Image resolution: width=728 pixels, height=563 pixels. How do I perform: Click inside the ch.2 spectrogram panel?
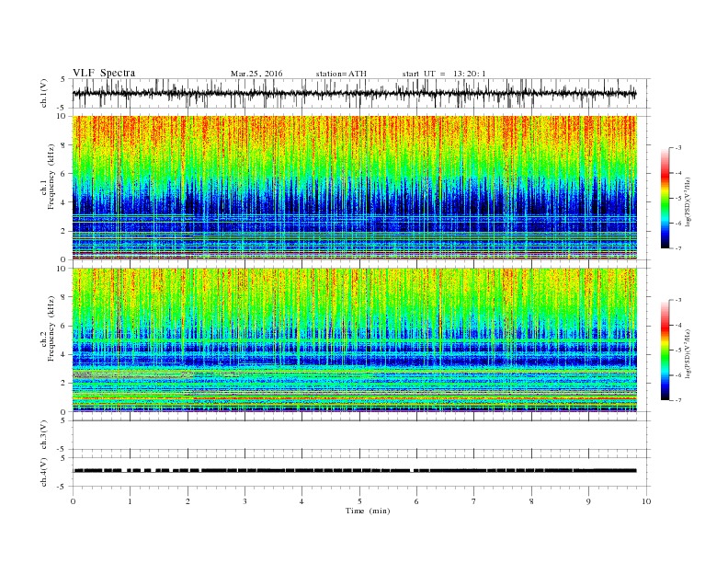(x=355, y=339)
